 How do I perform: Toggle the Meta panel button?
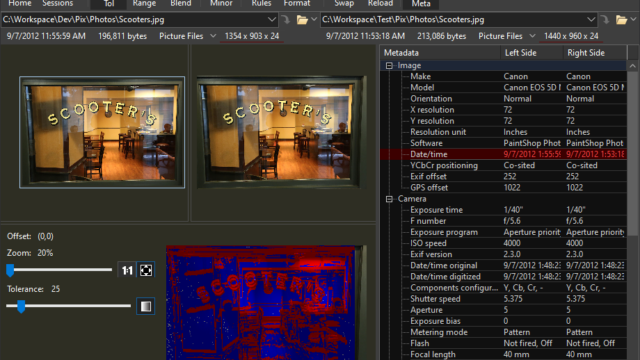421,4
